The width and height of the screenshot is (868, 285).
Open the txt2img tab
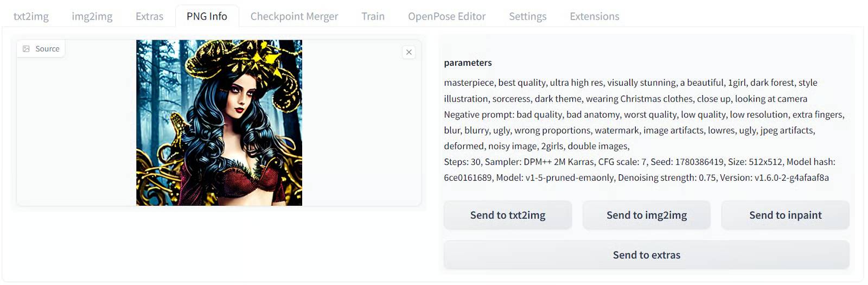coord(31,16)
